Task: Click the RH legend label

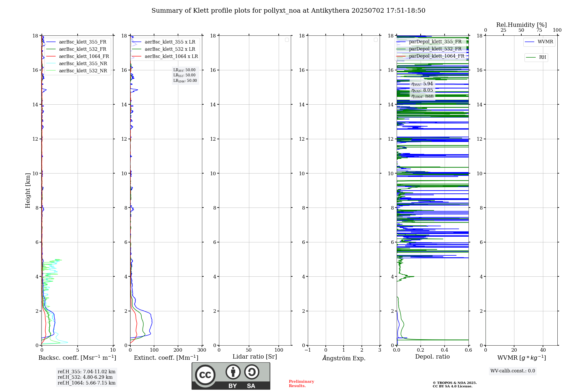Action: (542, 57)
